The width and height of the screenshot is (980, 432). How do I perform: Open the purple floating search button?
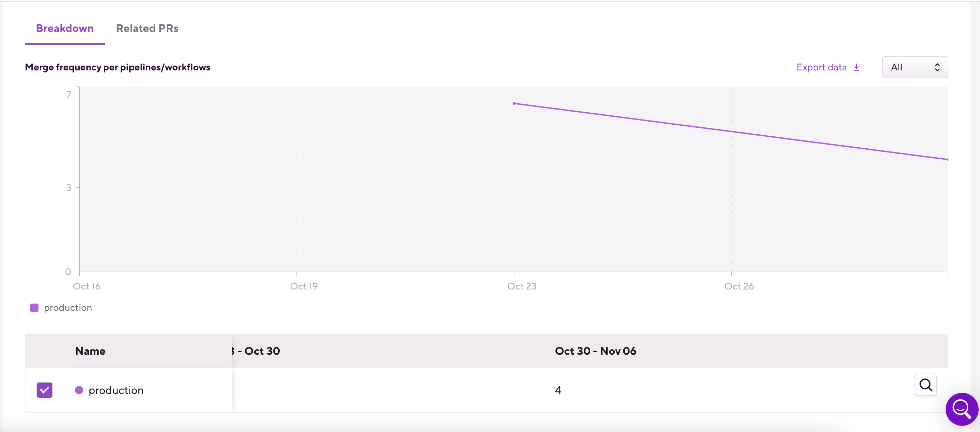click(x=961, y=409)
